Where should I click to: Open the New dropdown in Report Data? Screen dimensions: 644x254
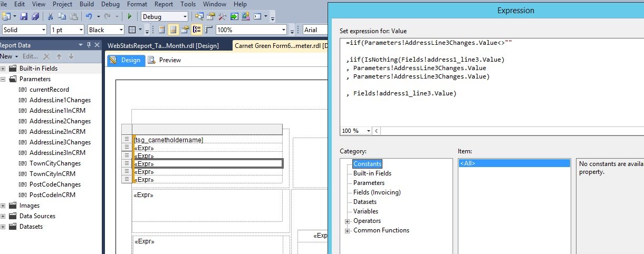click(10, 56)
